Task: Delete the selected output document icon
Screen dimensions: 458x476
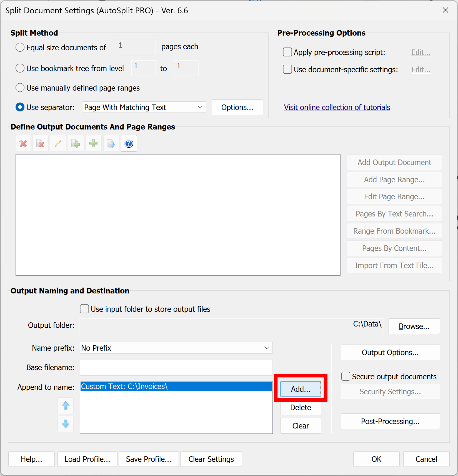Action: (x=41, y=143)
